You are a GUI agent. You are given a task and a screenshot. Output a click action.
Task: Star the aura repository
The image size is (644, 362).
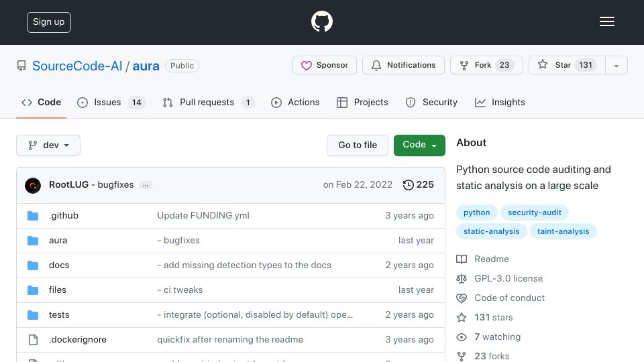point(567,65)
